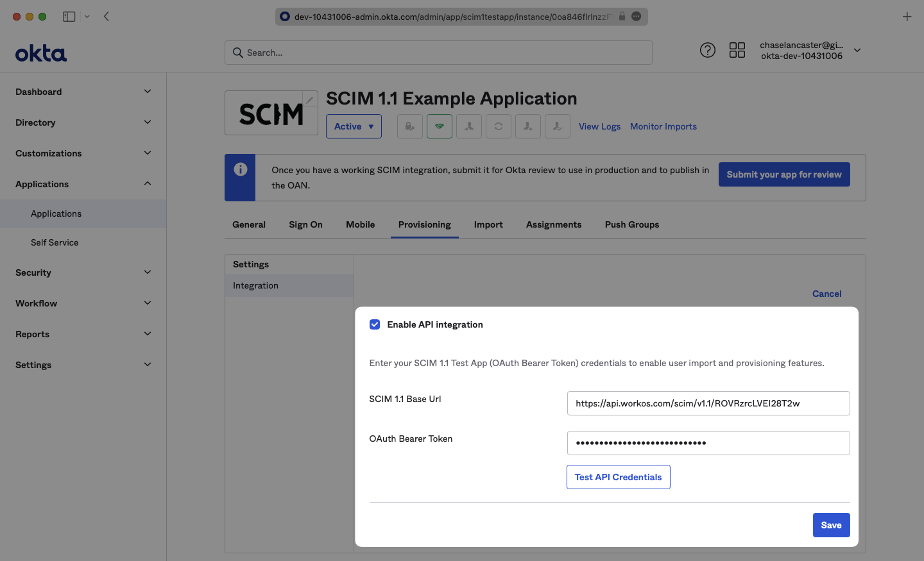Click the pencil edit logo icon
The height and width of the screenshot is (561, 924).
click(x=310, y=99)
